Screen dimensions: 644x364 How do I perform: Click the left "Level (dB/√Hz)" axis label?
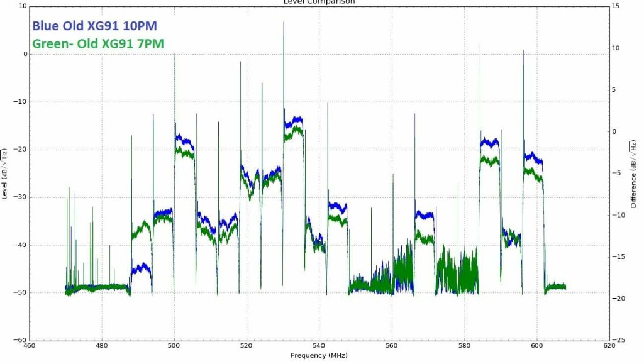pos(5,173)
